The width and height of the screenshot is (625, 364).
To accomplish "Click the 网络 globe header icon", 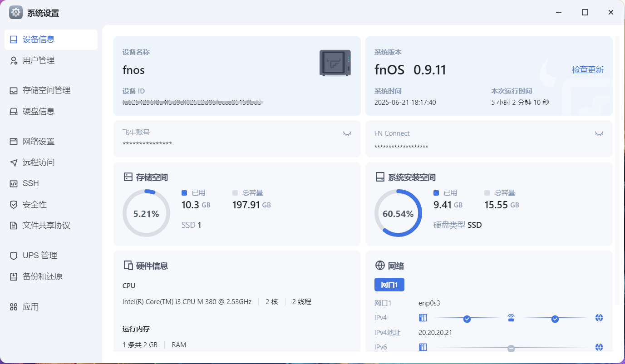I will tap(380, 266).
